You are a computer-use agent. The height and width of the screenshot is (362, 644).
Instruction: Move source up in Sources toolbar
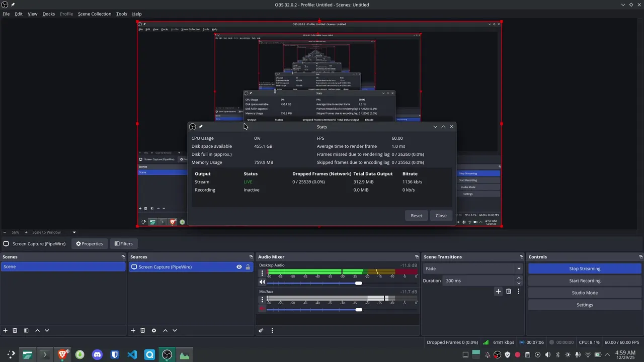click(x=165, y=330)
